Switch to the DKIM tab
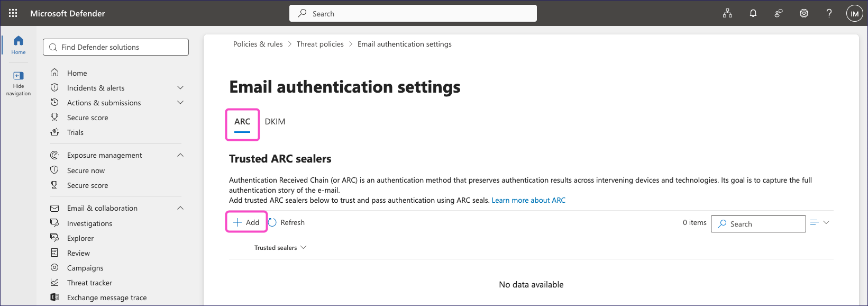The width and height of the screenshot is (868, 306). 275,122
